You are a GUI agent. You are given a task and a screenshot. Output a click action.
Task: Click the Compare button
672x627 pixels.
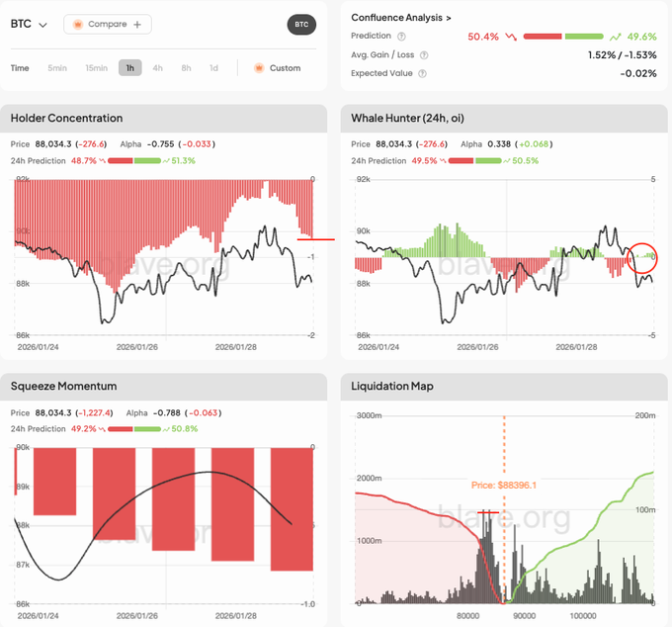(x=108, y=25)
